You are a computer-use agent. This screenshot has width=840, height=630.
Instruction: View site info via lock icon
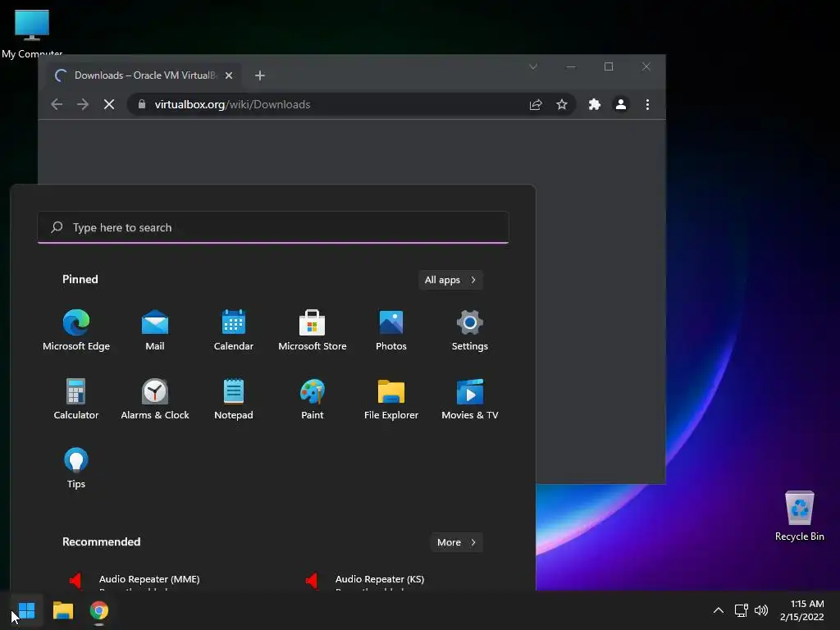click(x=141, y=104)
